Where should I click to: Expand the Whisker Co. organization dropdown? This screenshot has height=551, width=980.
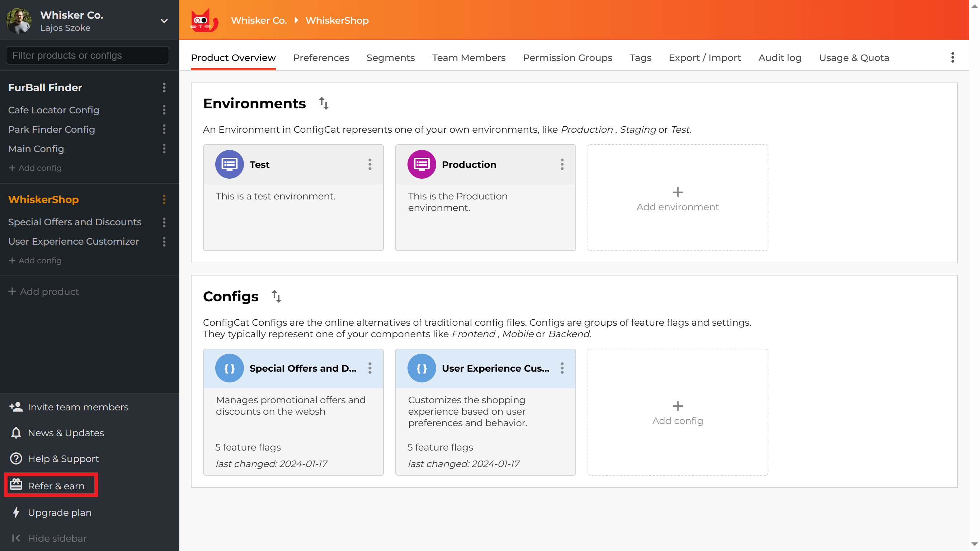pos(164,21)
